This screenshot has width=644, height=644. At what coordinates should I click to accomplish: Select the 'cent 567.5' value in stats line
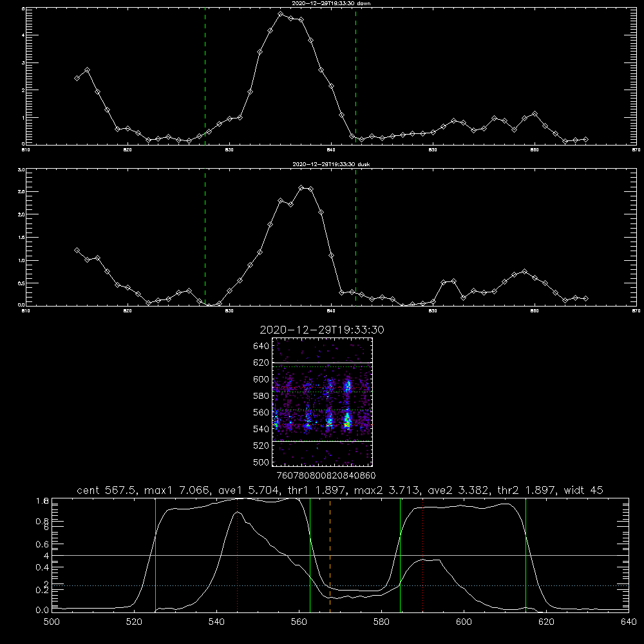(107, 490)
